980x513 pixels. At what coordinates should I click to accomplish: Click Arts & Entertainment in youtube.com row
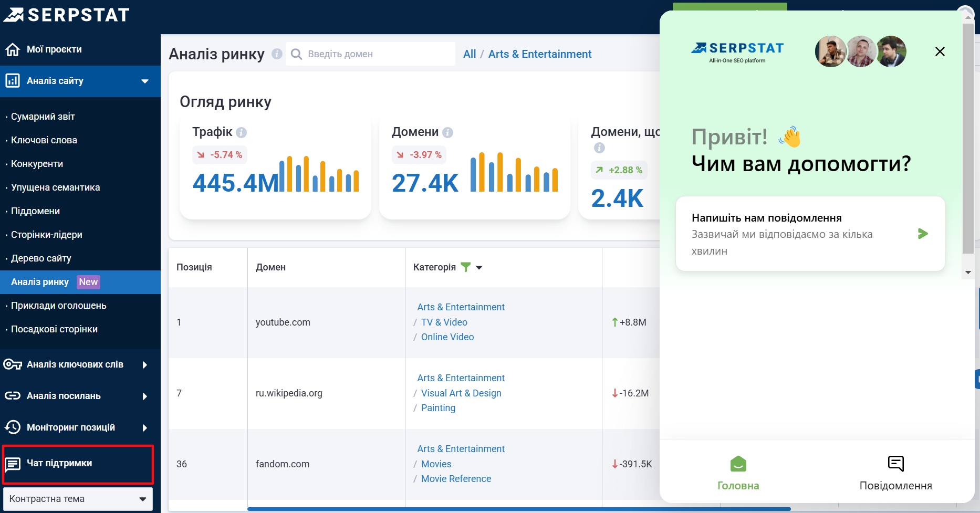point(461,307)
